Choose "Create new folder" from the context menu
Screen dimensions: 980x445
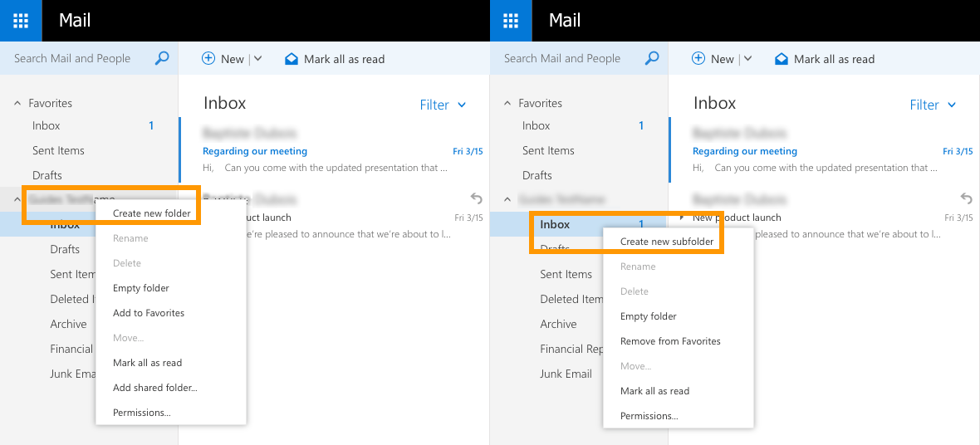[x=152, y=213]
